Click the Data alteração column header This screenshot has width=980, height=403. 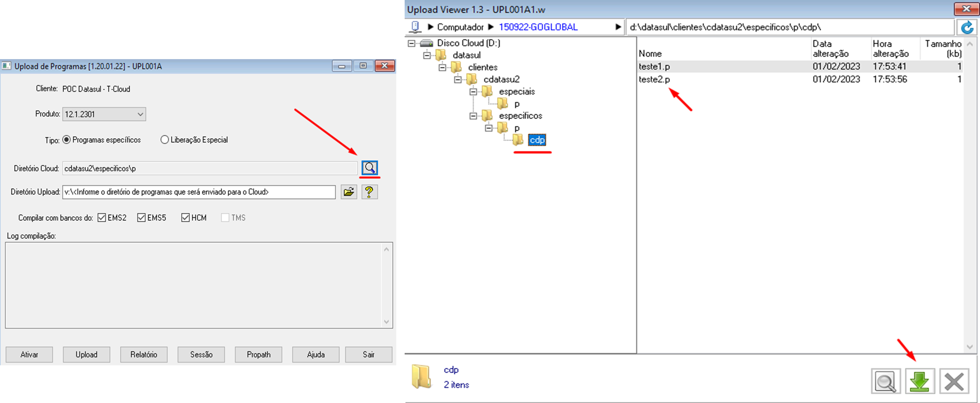(831, 49)
